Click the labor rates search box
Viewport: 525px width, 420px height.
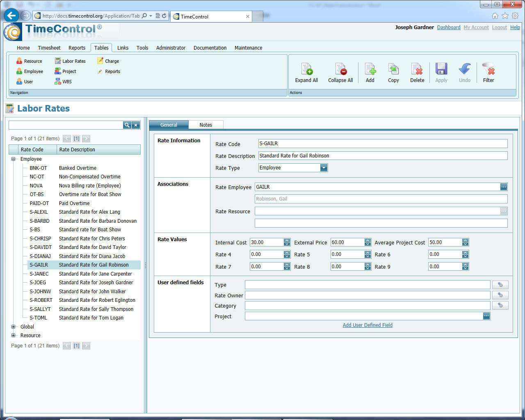(66, 125)
